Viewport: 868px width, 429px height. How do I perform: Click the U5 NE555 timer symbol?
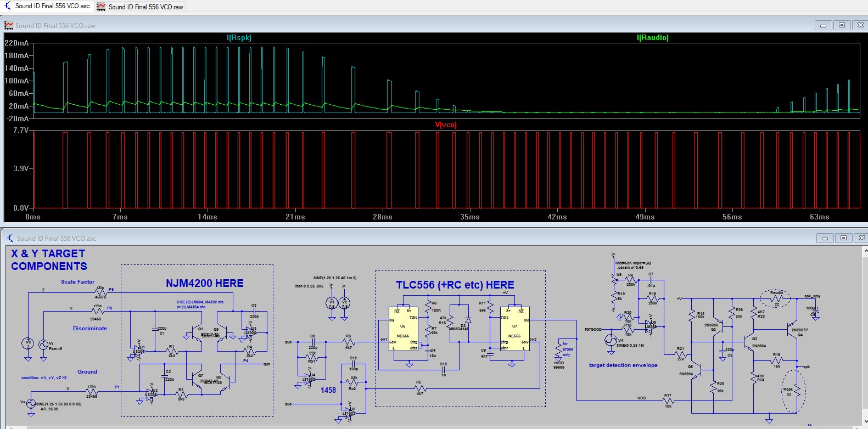pyautogui.click(x=402, y=329)
